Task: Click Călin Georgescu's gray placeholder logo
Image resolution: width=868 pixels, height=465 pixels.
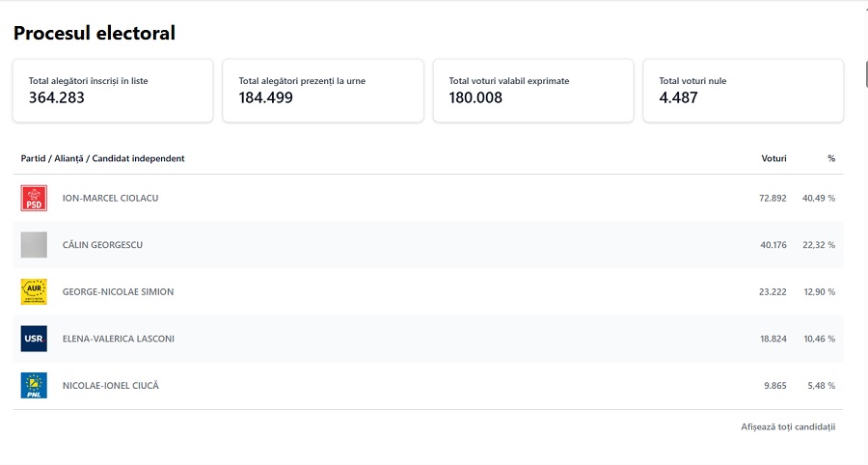Action: (x=34, y=245)
